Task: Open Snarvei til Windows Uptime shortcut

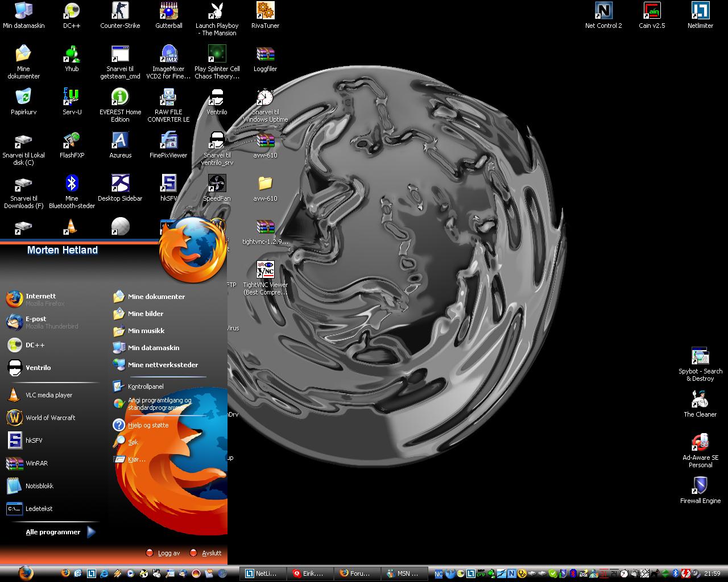Action: pos(265,105)
